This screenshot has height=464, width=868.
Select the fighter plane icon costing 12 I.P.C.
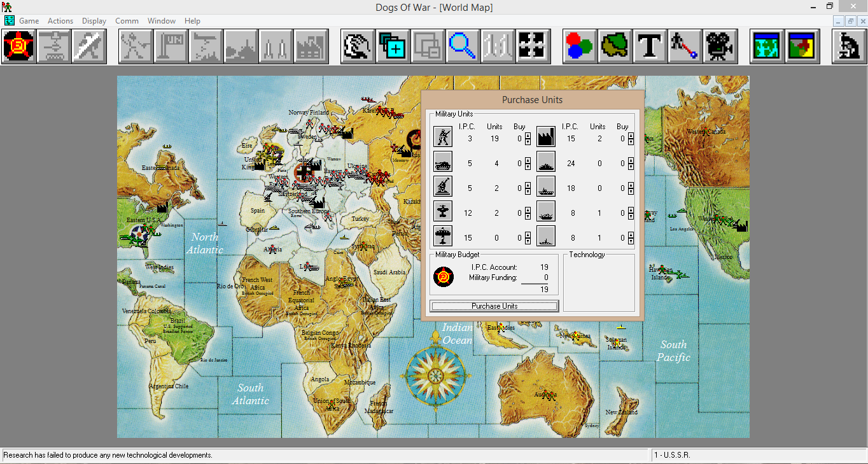tap(443, 211)
